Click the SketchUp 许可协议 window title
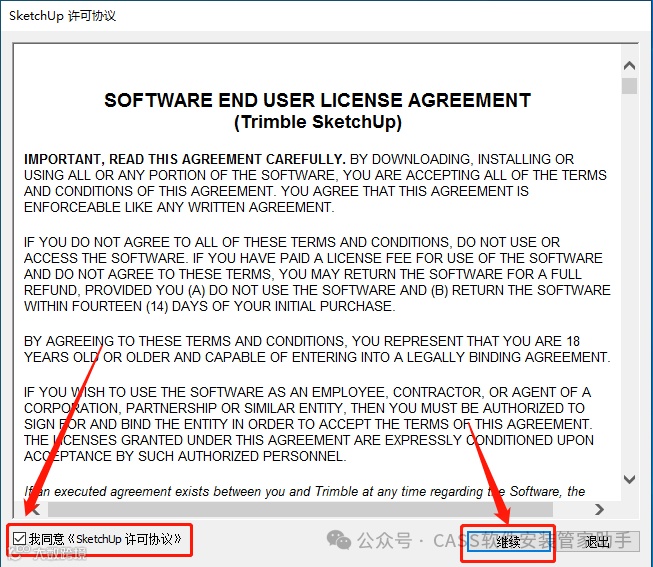The image size is (653, 567). [x=62, y=16]
